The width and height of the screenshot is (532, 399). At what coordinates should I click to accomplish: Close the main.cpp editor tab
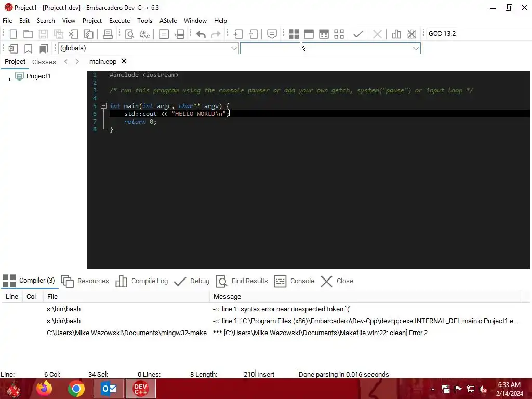click(124, 61)
